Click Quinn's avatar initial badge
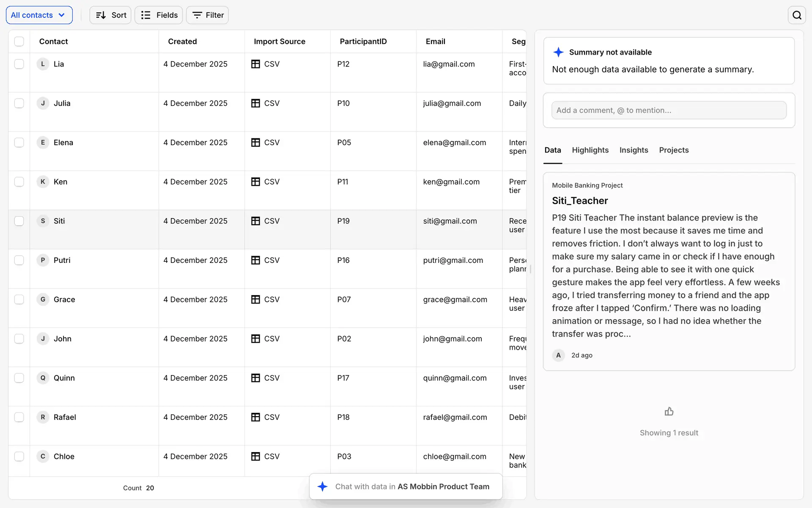The width and height of the screenshot is (812, 508). 43,378
